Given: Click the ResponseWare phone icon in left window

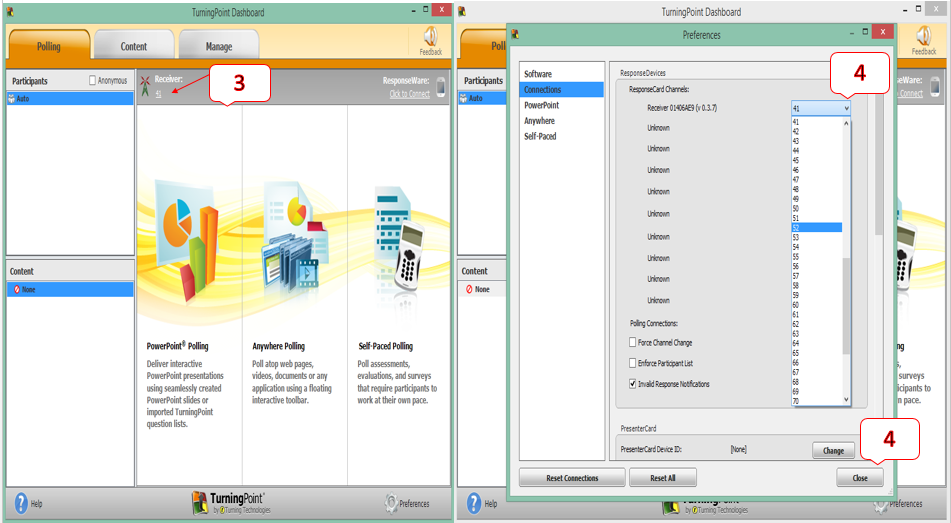Looking at the screenshot, I should [x=441, y=87].
